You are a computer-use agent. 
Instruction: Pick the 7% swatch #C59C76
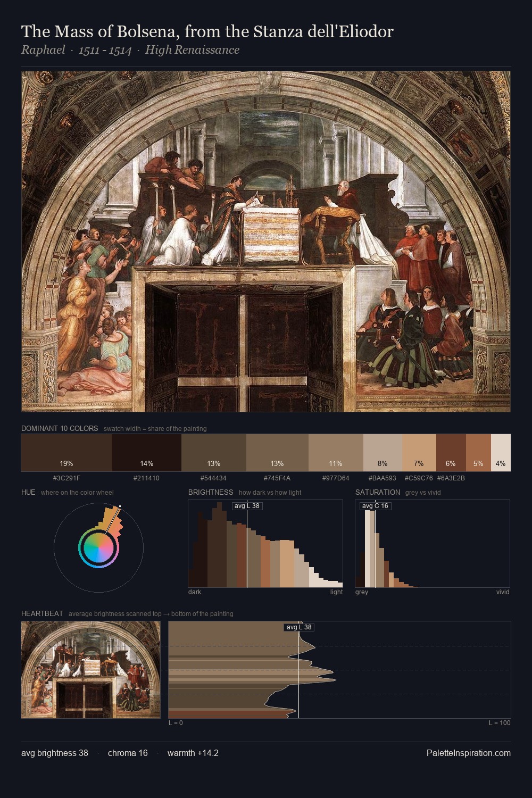419,453
